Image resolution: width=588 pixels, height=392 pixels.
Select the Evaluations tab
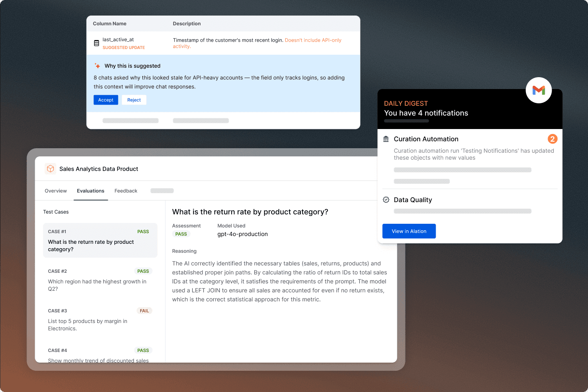[x=91, y=191]
